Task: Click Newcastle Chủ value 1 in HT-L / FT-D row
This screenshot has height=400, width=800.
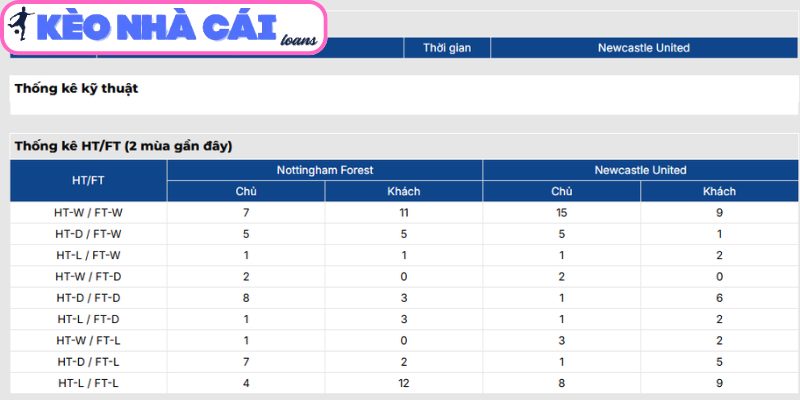Action: pyautogui.click(x=561, y=319)
